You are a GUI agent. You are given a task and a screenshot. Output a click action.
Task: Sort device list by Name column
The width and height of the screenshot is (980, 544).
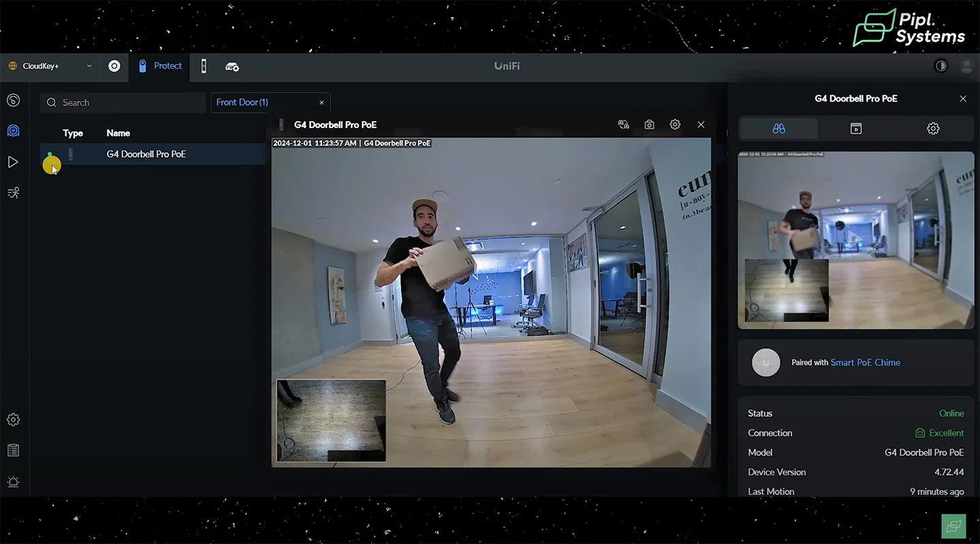(118, 133)
